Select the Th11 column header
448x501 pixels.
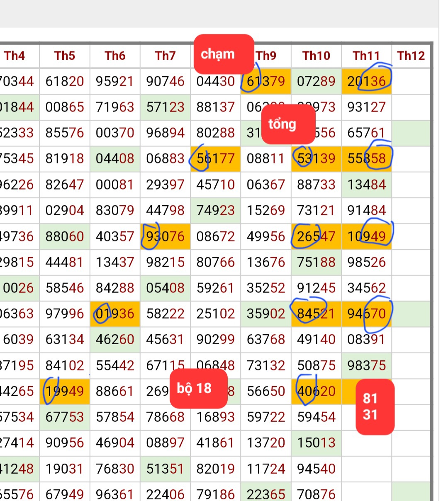366,56
